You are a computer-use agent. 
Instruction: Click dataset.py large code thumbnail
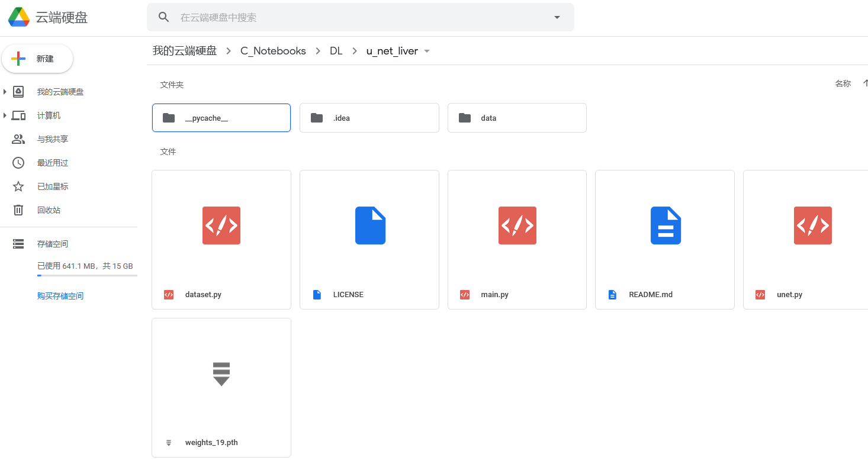click(221, 226)
